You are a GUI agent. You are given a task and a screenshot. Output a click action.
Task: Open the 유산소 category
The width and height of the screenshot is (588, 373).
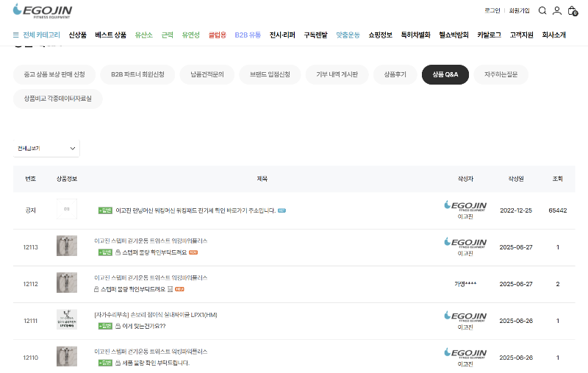[143, 35]
